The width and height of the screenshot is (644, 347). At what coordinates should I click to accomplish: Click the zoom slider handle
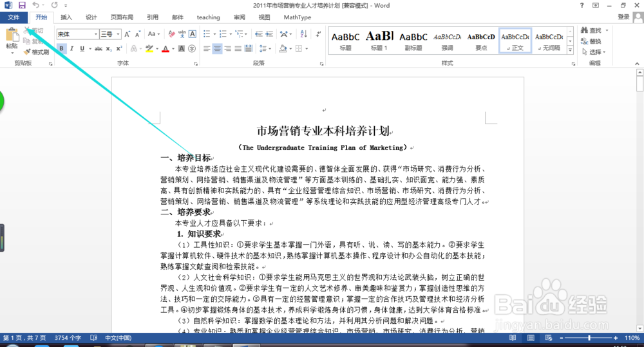point(589,338)
